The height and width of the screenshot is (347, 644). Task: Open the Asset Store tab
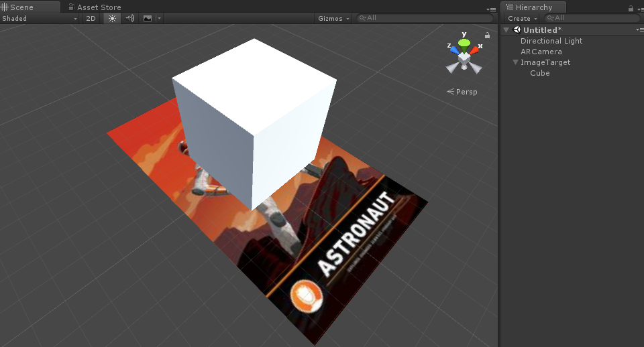pyautogui.click(x=95, y=7)
